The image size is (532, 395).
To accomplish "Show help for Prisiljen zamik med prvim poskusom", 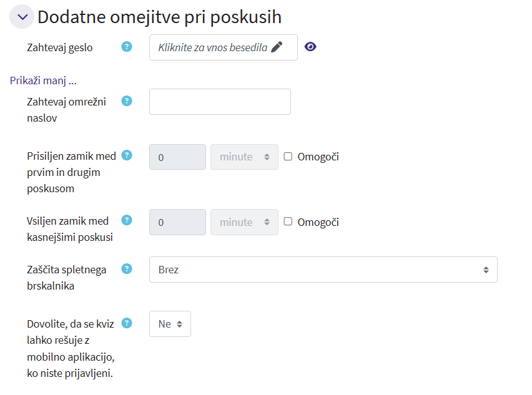I will (x=127, y=155).
